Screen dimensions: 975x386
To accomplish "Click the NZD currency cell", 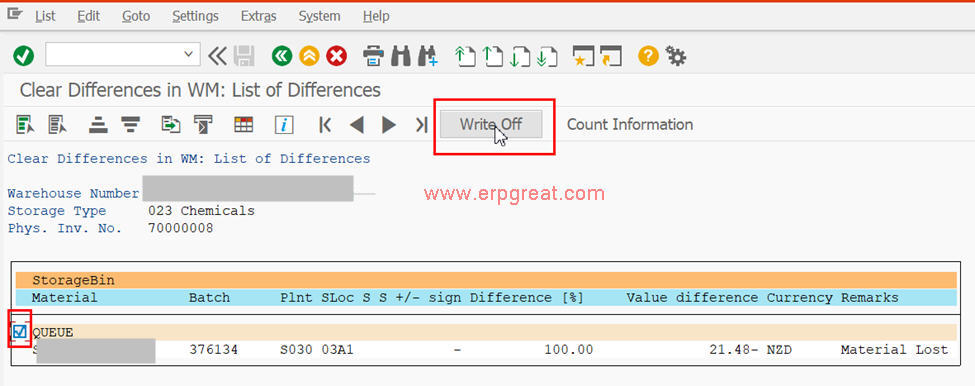I will click(x=780, y=350).
